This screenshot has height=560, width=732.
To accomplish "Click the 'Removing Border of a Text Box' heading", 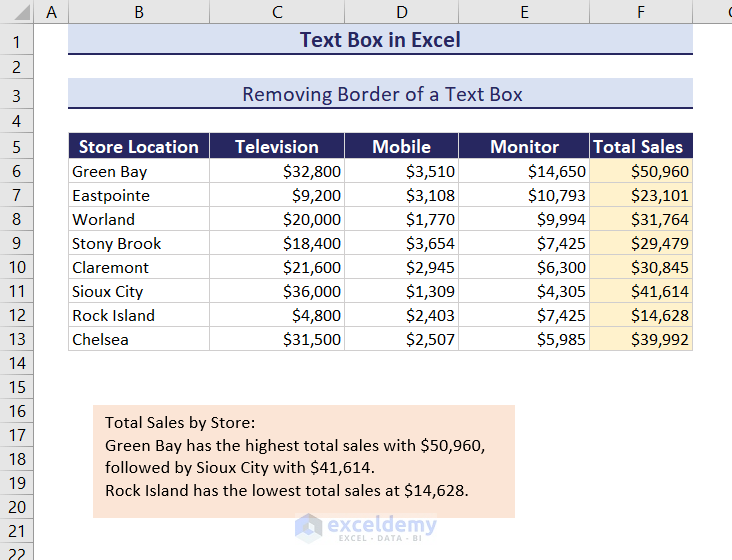I will click(380, 95).
